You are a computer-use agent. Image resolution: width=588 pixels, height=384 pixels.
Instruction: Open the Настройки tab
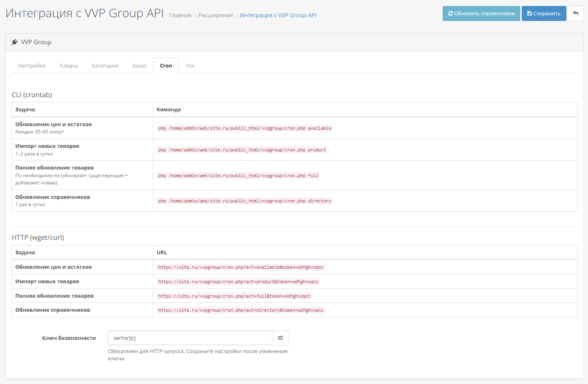tap(32, 65)
